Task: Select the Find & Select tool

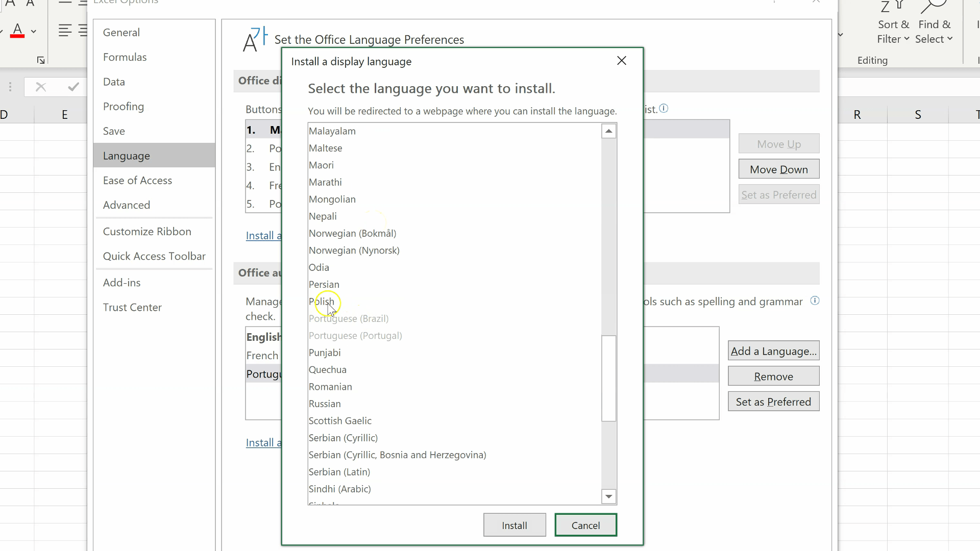Action: click(x=935, y=23)
